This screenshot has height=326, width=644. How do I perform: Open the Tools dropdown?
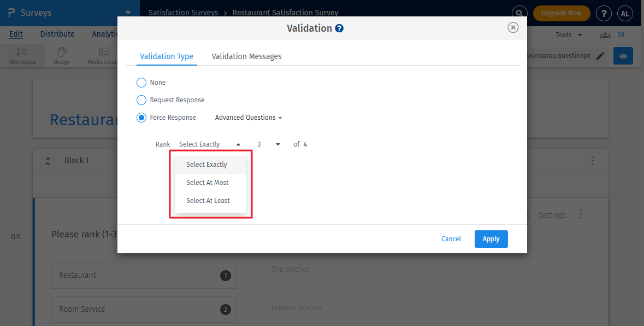coord(568,34)
